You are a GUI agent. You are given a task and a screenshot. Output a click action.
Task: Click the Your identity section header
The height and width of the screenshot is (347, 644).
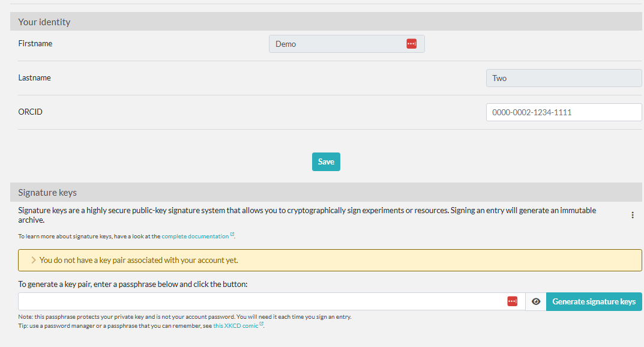(x=44, y=22)
